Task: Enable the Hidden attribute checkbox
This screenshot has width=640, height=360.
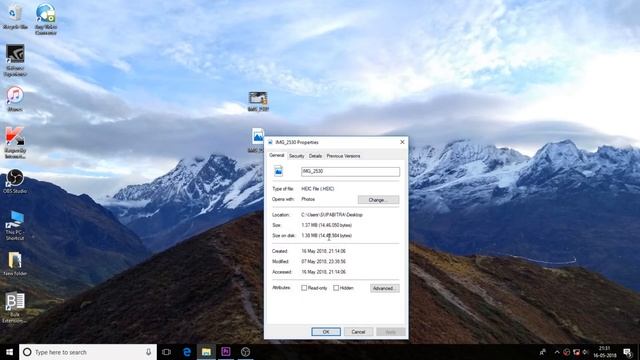Action: [x=336, y=288]
